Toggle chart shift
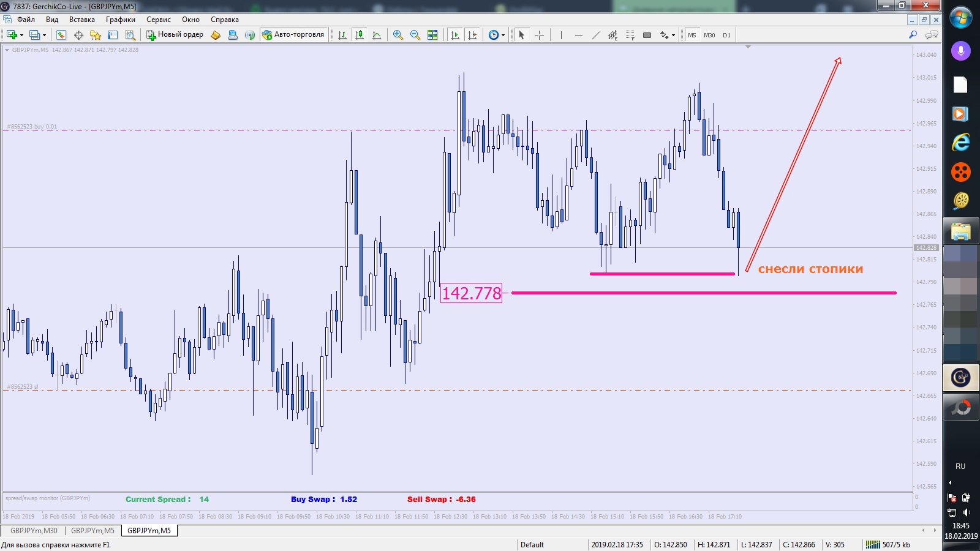 point(472,35)
